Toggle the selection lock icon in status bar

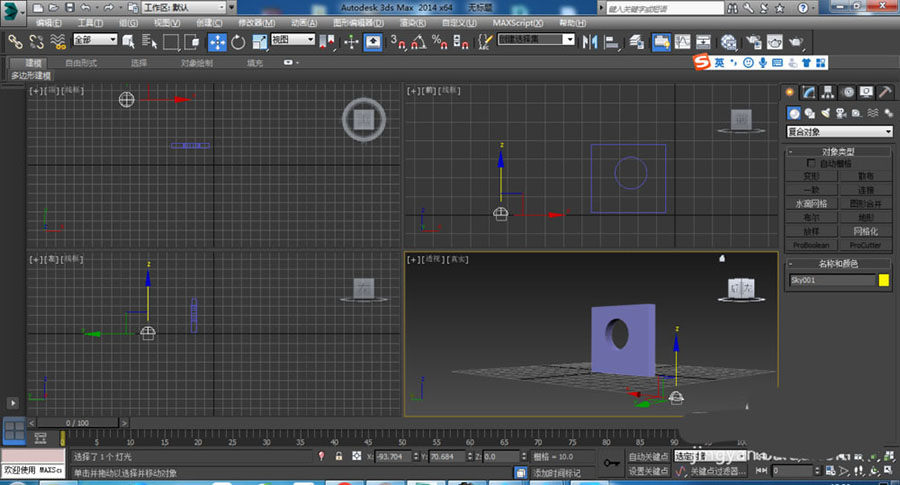pyautogui.click(x=340, y=456)
